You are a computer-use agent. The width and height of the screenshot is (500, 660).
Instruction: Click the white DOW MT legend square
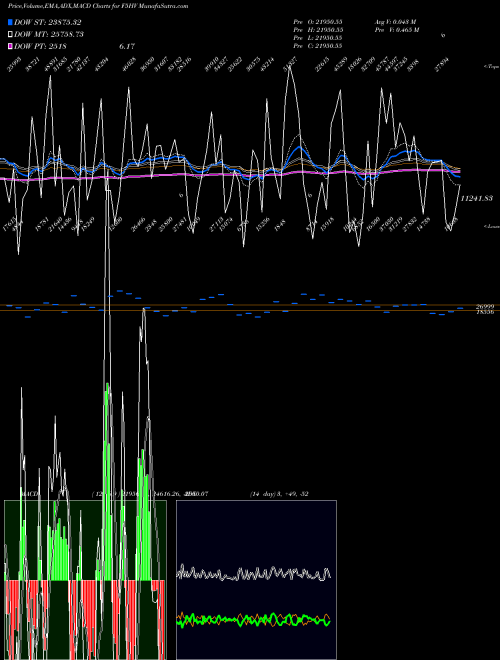[10, 34]
